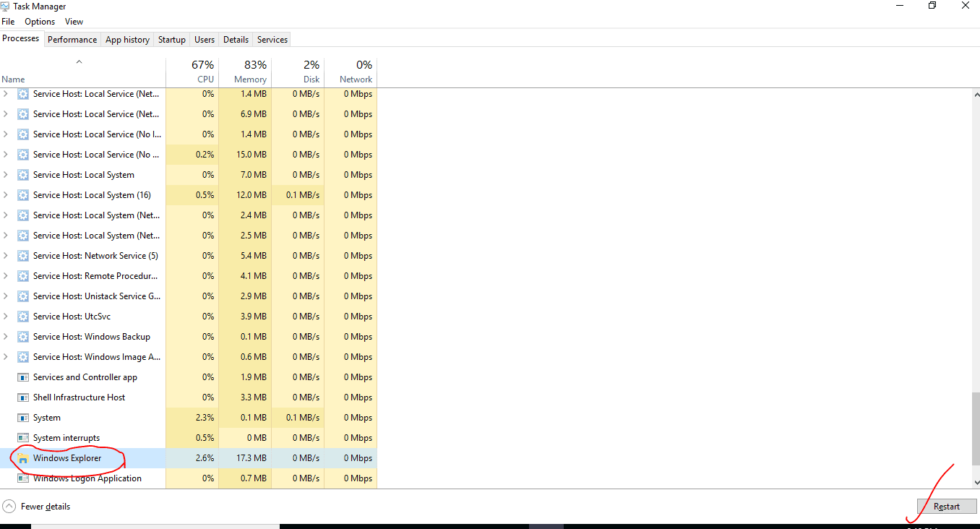Click gear icon of Service Host: UtcSvc

click(x=22, y=317)
